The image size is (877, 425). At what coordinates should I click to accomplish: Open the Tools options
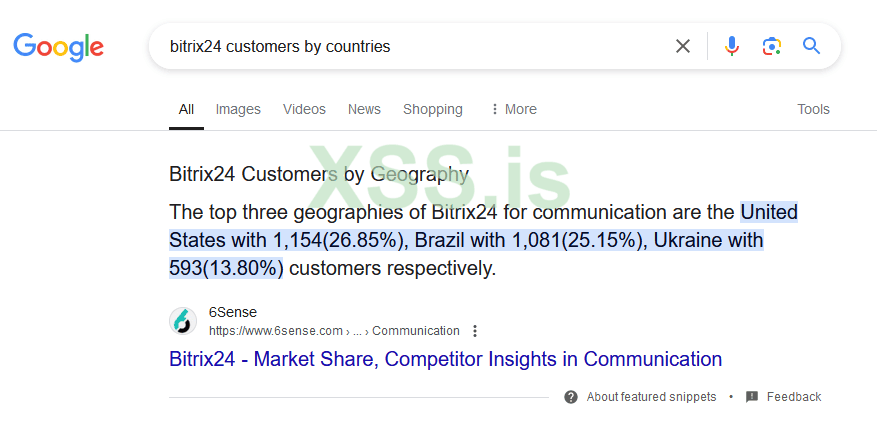click(x=813, y=109)
